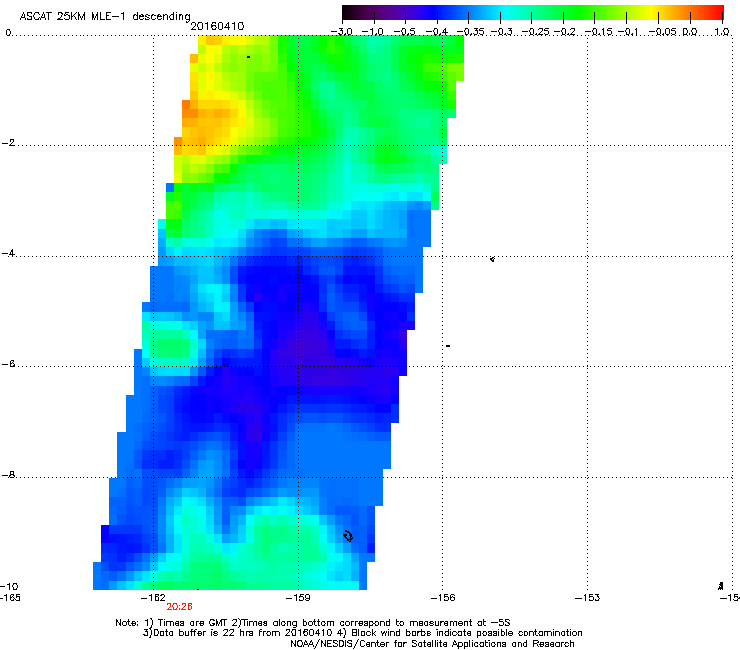Screen dimensions: 740x650
Task: Click the red timestamp "20:26"
Action: pyautogui.click(x=179, y=607)
